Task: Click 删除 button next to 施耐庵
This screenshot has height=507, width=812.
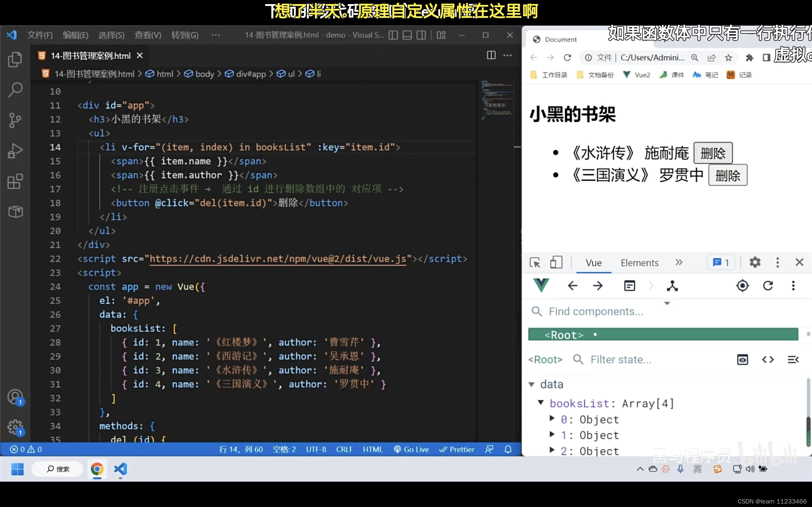Action: pyautogui.click(x=713, y=154)
